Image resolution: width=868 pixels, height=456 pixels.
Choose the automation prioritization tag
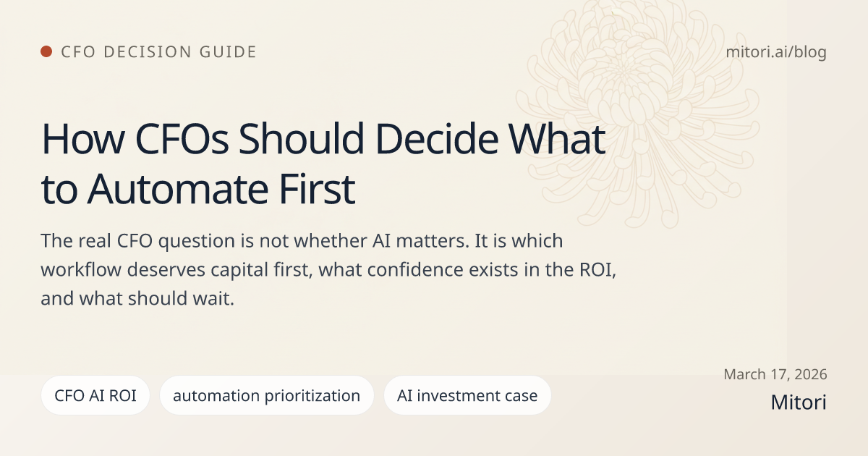[x=266, y=395]
